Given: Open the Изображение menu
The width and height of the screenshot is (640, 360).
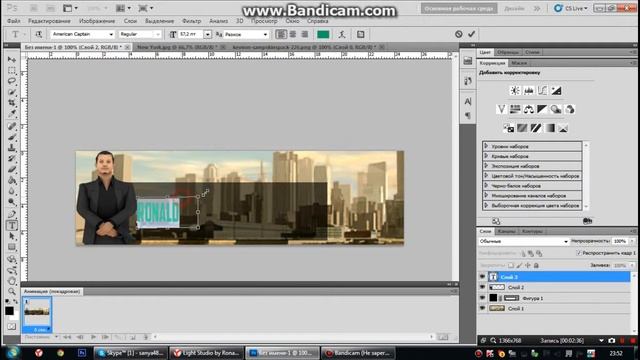Looking at the screenshot, I should click(x=97, y=21).
